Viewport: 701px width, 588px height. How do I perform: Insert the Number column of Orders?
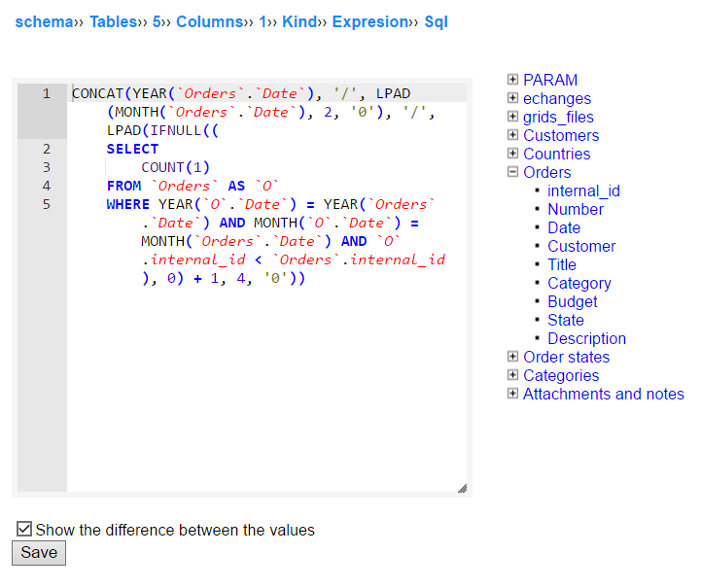click(x=576, y=209)
